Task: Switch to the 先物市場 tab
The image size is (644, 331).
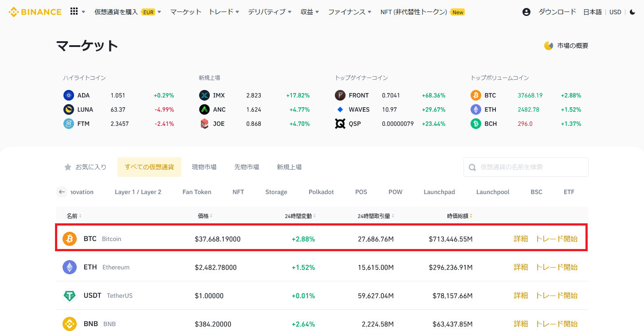Action: click(247, 167)
